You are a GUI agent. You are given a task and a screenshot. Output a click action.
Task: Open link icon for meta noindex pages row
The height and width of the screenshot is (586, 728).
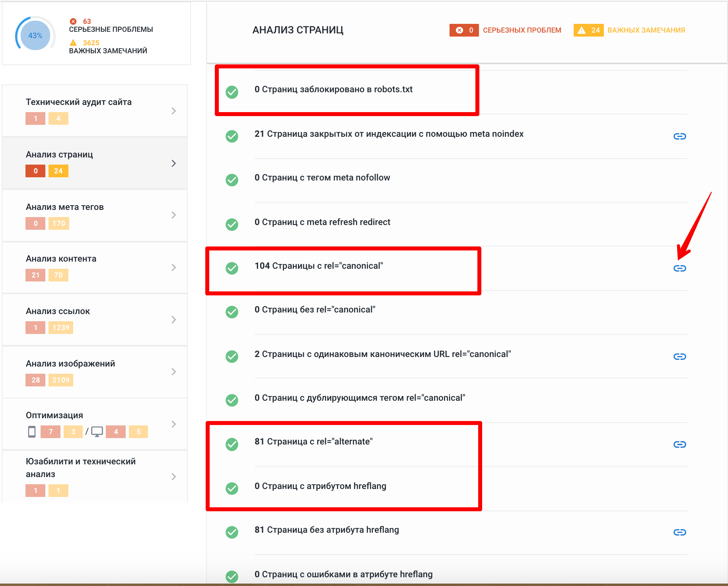(679, 136)
